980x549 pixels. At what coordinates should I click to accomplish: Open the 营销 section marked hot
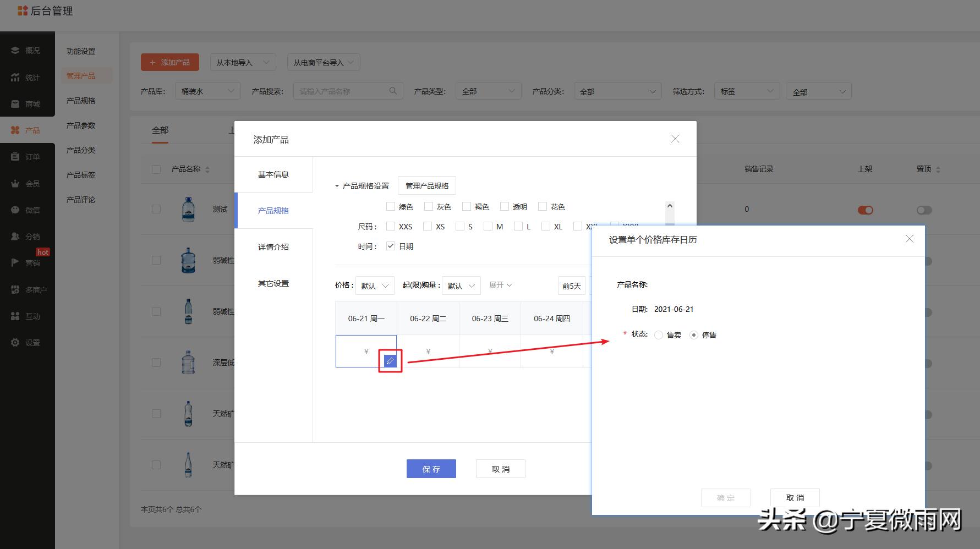(28, 262)
